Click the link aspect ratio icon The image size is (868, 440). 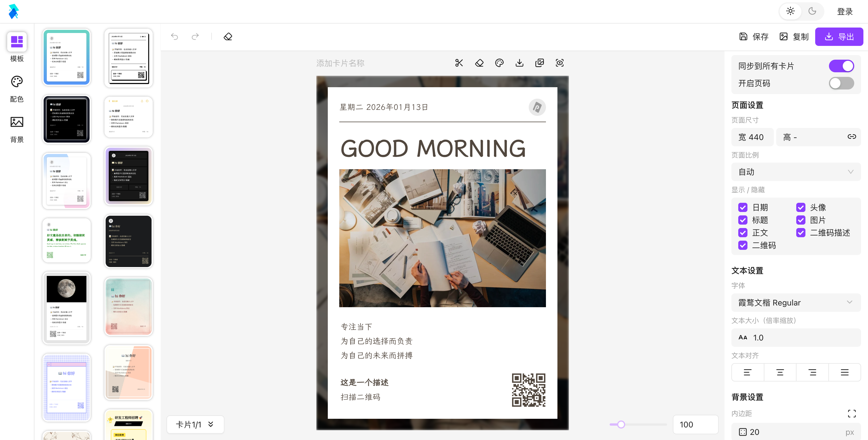(x=851, y=137)
